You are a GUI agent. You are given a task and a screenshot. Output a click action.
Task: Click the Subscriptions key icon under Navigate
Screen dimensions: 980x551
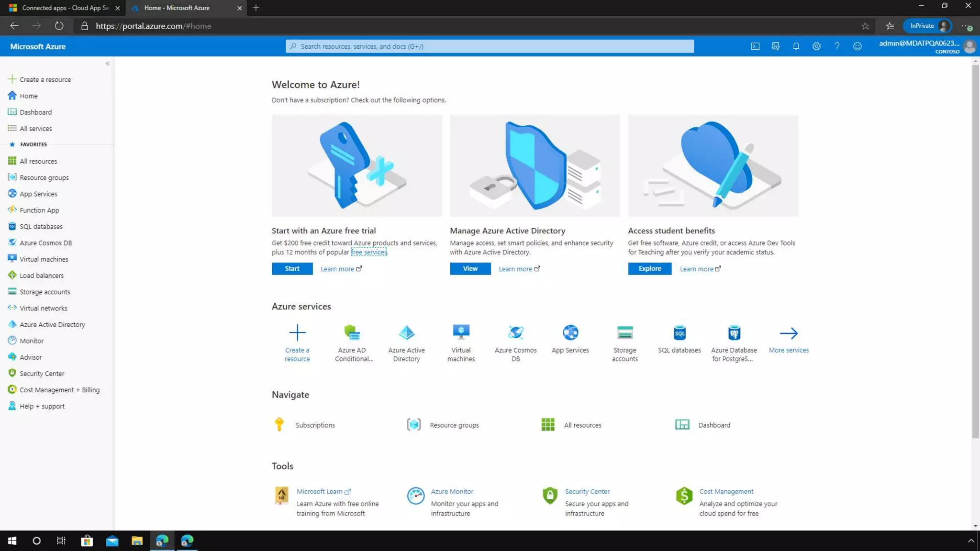[279, 424]
